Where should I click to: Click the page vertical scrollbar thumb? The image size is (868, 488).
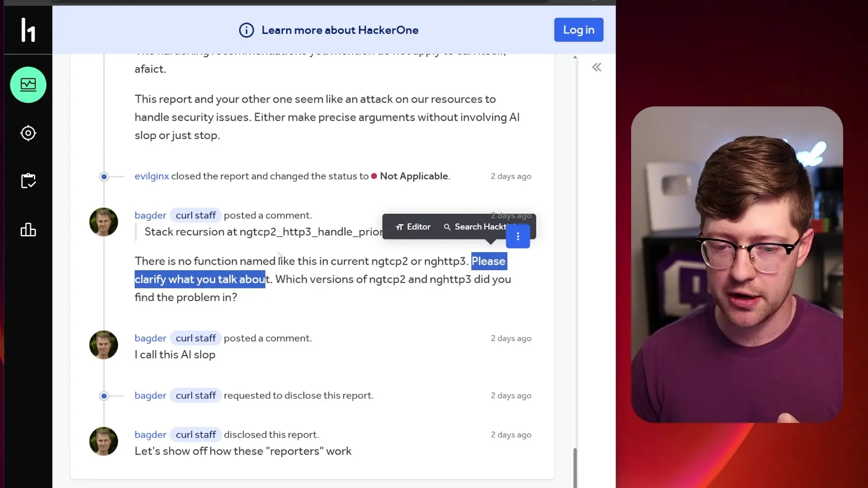click(575, 468)
